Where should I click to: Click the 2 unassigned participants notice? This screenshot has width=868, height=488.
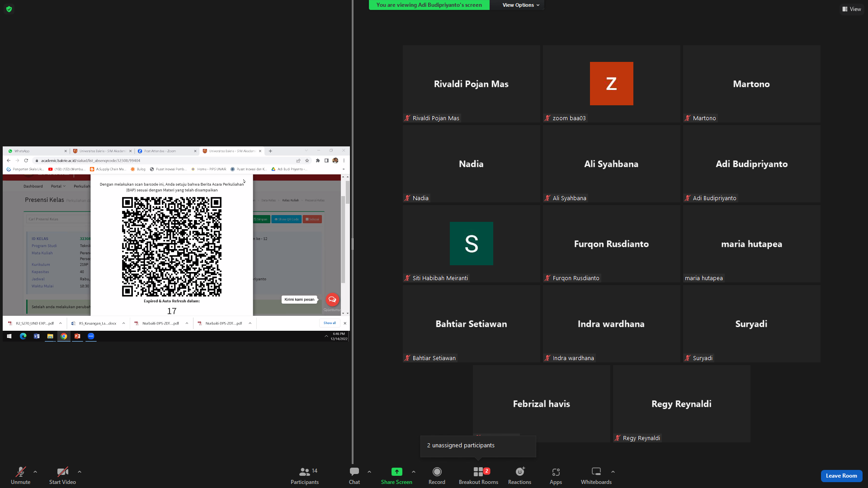[478, 446]
